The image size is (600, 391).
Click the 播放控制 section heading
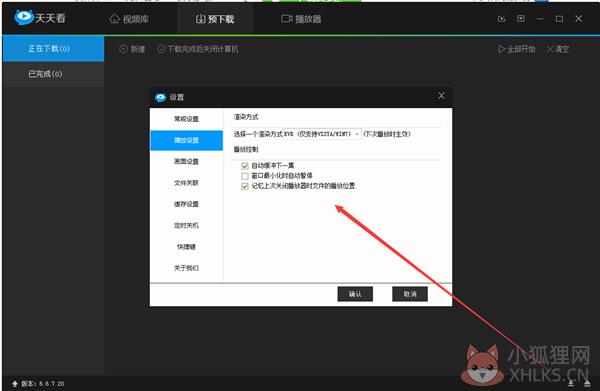246,149
